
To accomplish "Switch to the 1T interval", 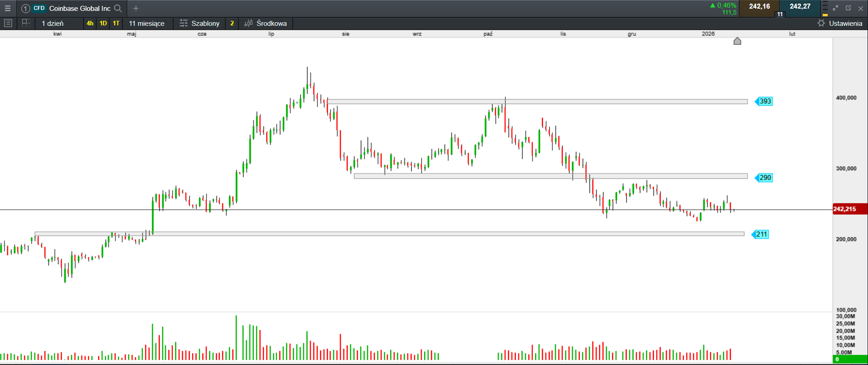I will [116, 23].
